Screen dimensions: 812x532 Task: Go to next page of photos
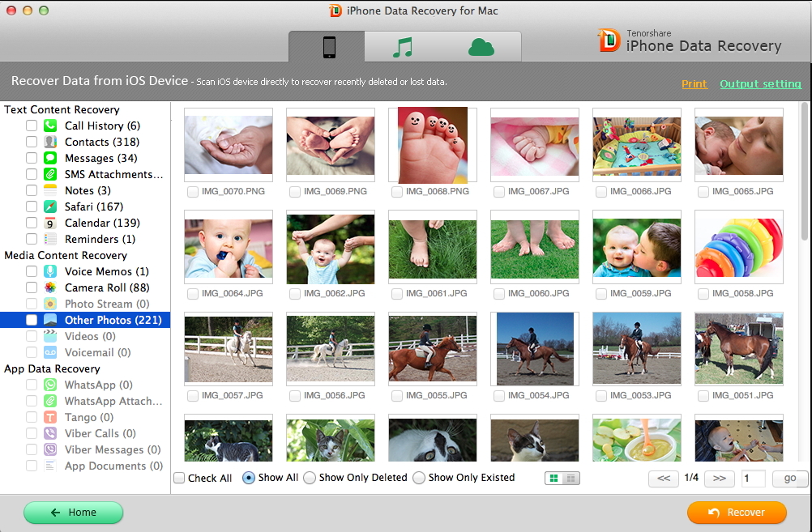[x=719, y=479]
